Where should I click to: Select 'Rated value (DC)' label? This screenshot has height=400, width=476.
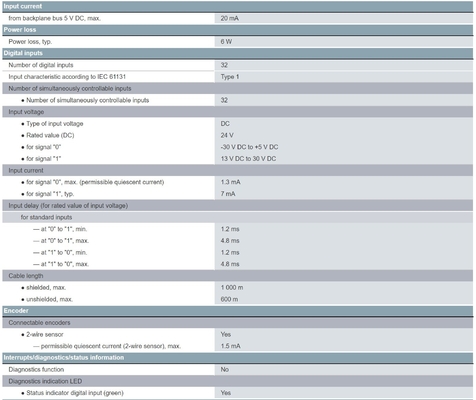pos(50,135)
